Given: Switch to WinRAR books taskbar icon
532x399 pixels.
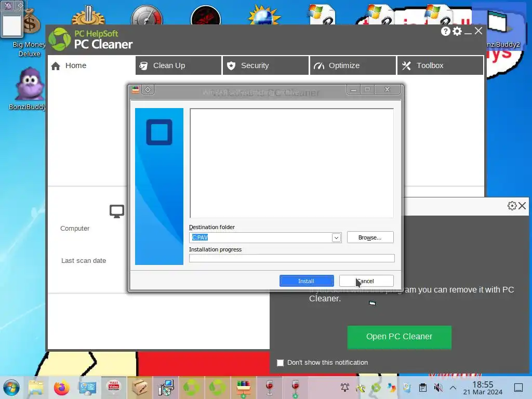Looking at the screenshot, I should 243,388.
